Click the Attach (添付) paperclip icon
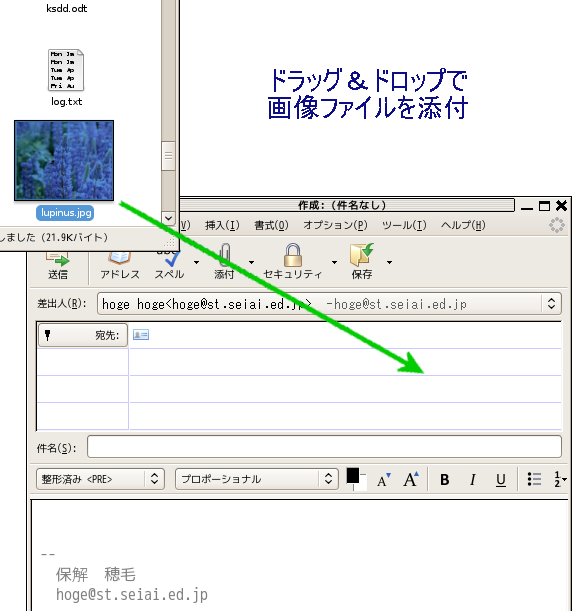The height and width of the screenshot is (611, 572). point(225,256)
